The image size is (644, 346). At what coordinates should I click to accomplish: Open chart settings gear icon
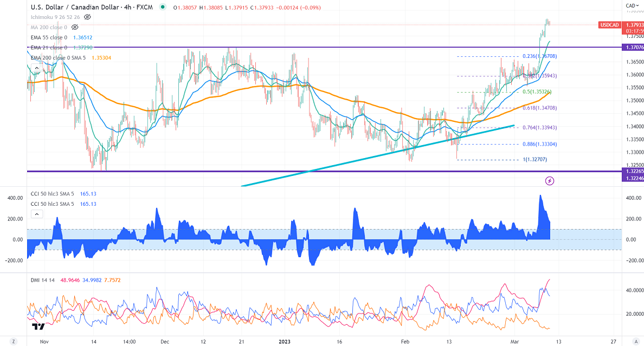coord(636,342)
